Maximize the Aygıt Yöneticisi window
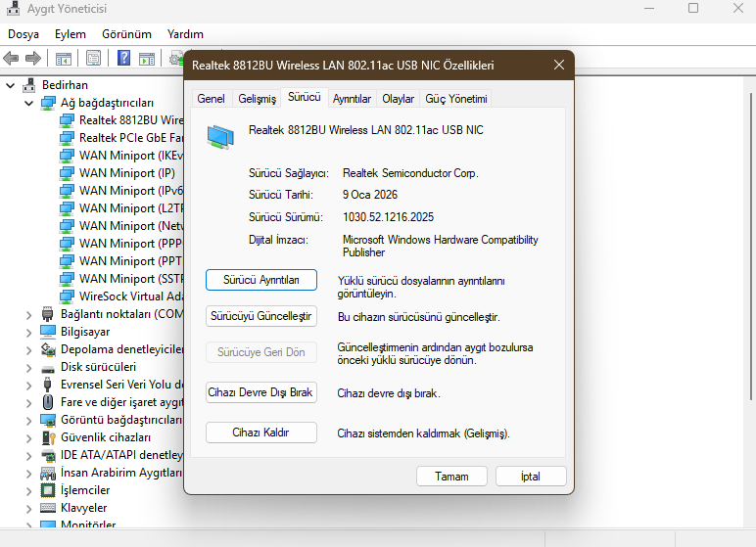The image size is (756, 547). (x=693, y=8)
